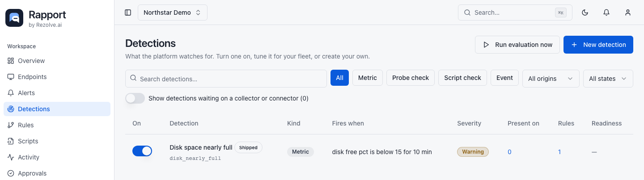Focus the top Search box
Image resolution: width=644 pixels, height=180 pixels.
[x=515, y=13]
